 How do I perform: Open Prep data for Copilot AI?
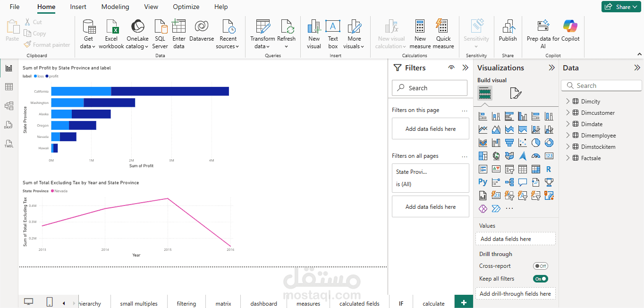(x=543, y=34)
